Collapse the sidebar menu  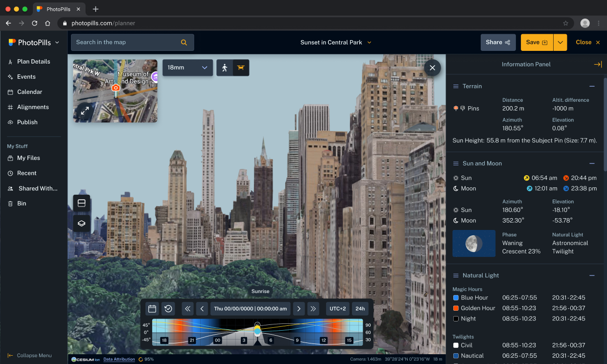pos(29,356)
